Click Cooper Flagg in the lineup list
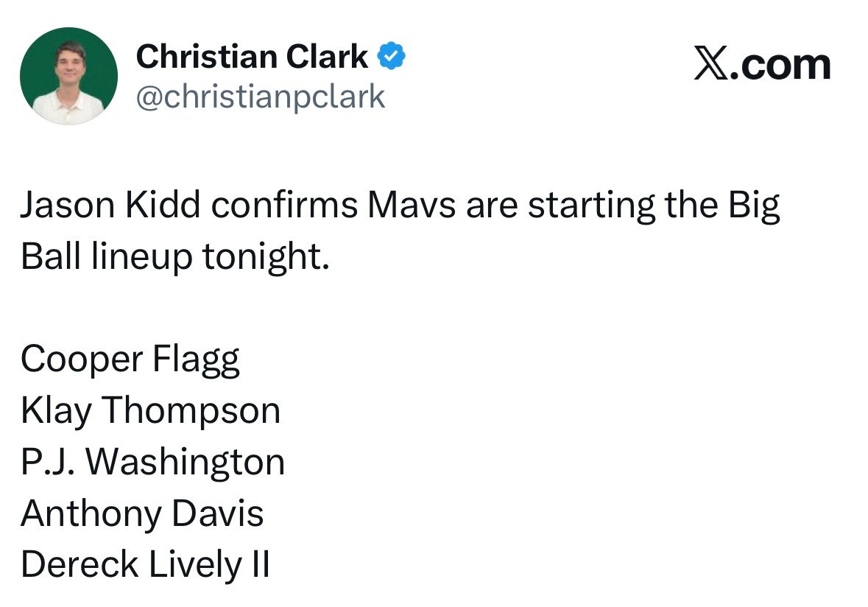Viewport: 868px width, 607px height. (130, 360)
